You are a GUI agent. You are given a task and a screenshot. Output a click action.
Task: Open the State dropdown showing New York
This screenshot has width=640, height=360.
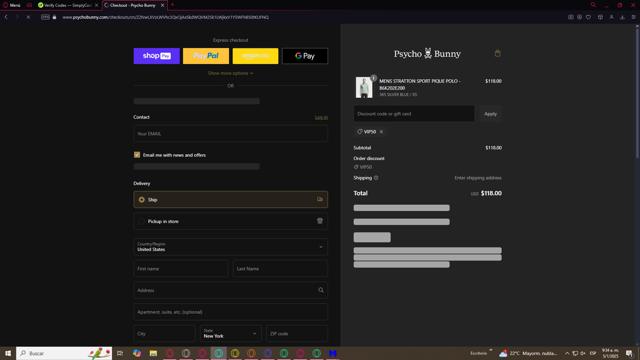(x=230, y=333)
